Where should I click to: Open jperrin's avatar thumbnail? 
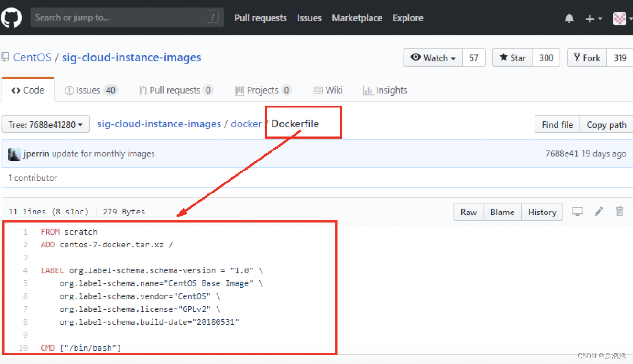(14, 154)
